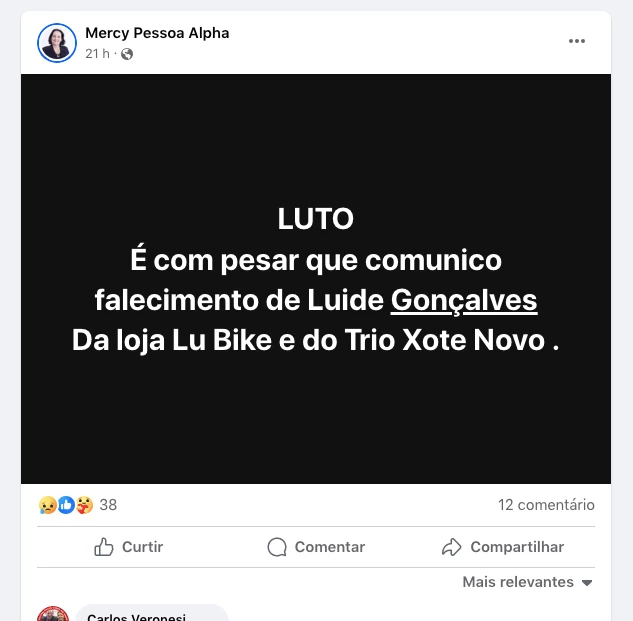Click the blue thumbs-up reaction icon
The image size is (633, 621).
click(x=66, y=505)
